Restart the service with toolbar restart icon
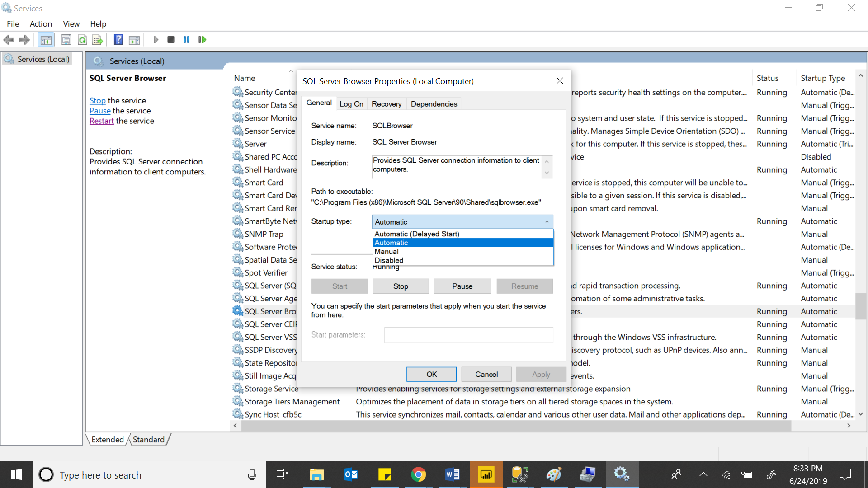 202,39
